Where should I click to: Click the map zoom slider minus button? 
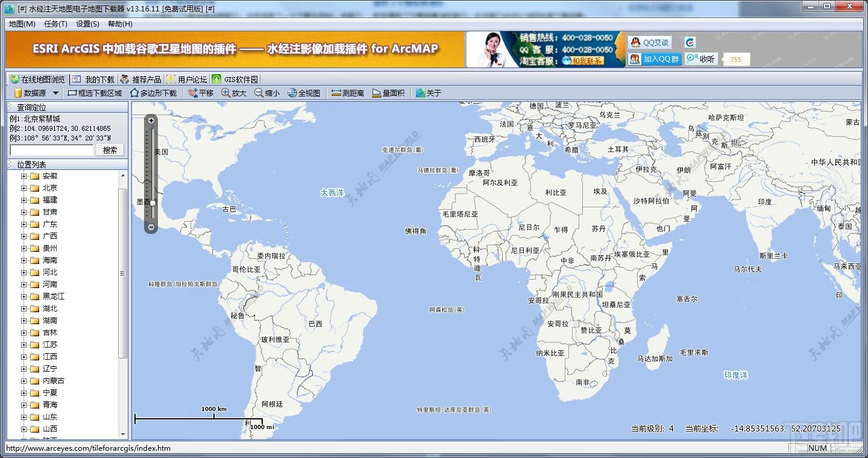click(x=151, y=227)
